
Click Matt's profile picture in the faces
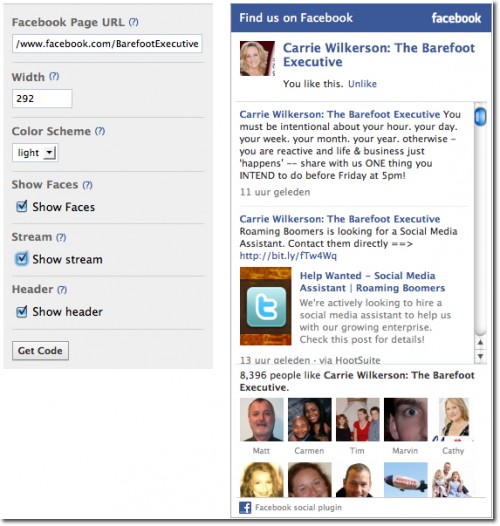262,420
